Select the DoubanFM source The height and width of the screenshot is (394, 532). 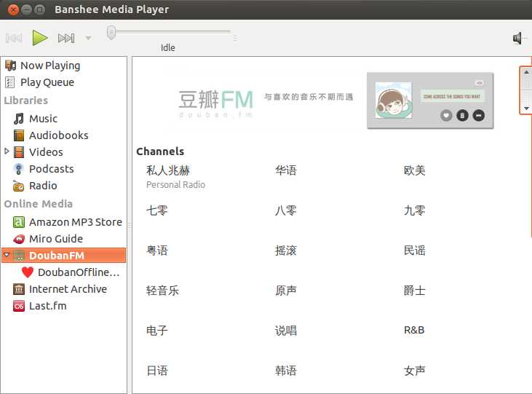[64, 256]
